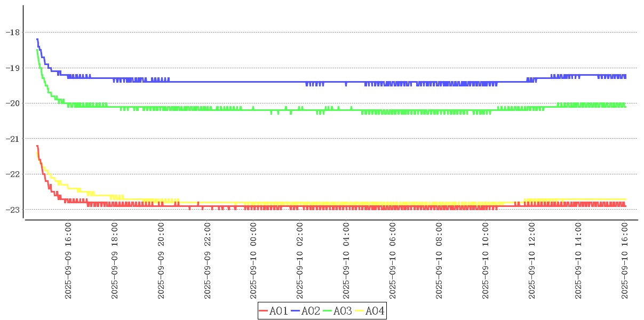Click the -18 value on the y-axis
The width and height of the screenshot is (644, 320).
[12, 32]
